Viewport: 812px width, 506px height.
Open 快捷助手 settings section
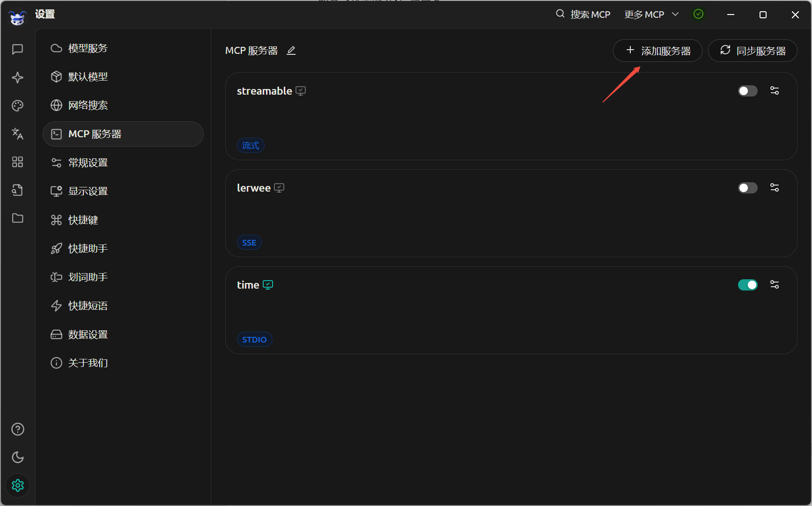coord(123,248)
